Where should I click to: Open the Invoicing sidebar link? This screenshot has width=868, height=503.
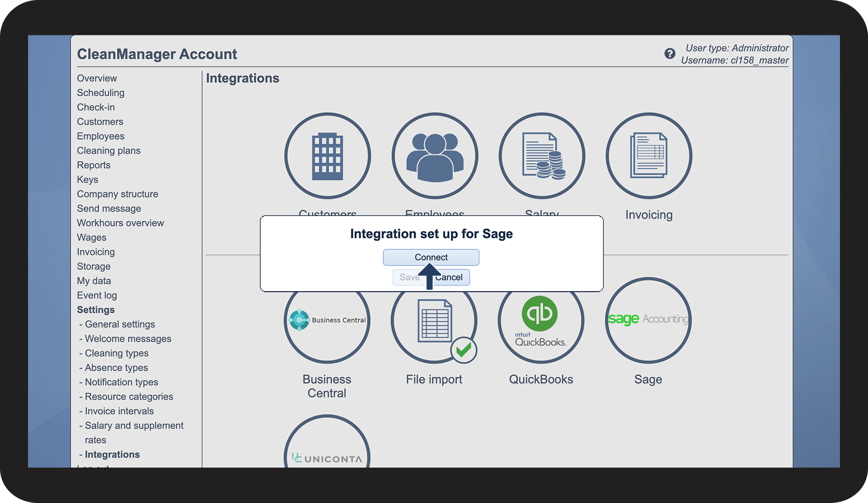(96, 252)
